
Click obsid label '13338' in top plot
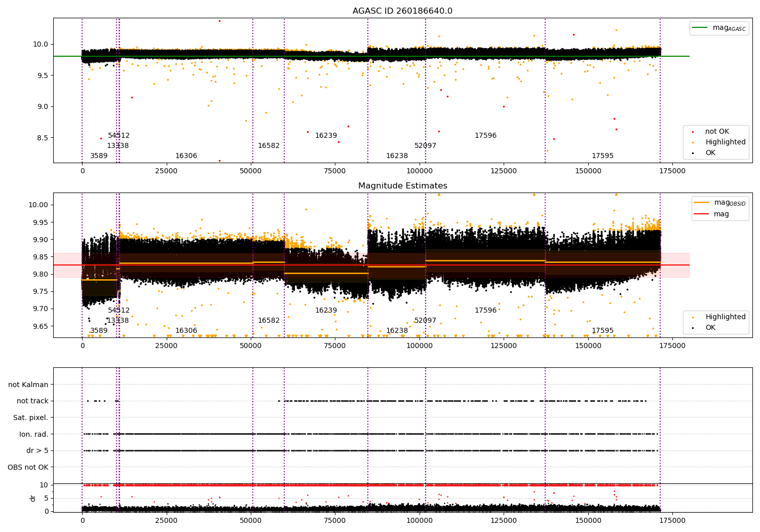[118, 146]
